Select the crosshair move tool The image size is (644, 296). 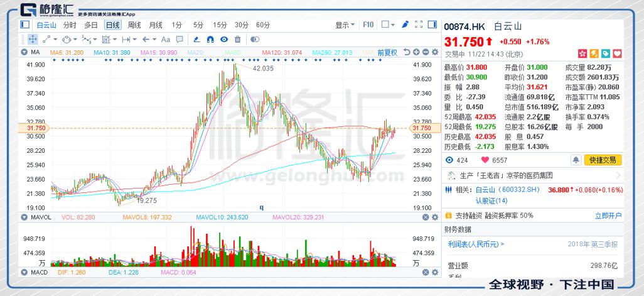33,40
